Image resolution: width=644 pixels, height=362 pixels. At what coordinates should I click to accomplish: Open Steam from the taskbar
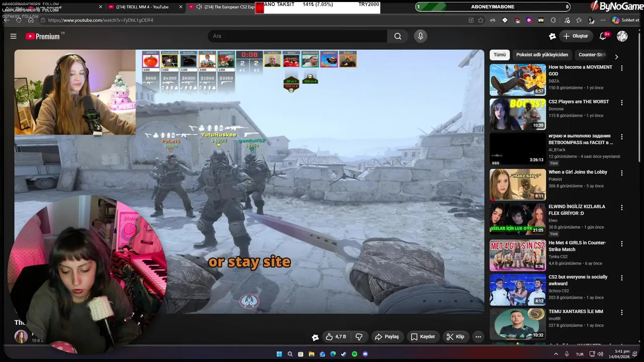(344, 354)
